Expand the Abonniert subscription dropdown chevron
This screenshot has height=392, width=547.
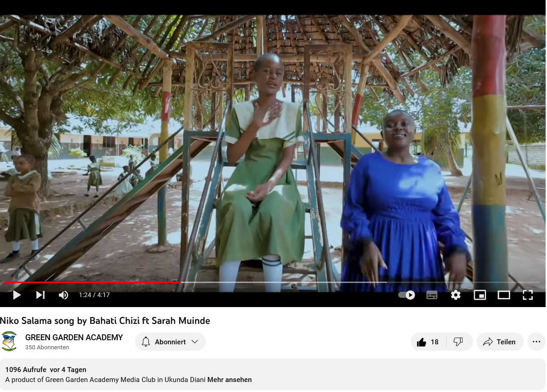pyautogui.click(x=195, y=342)
